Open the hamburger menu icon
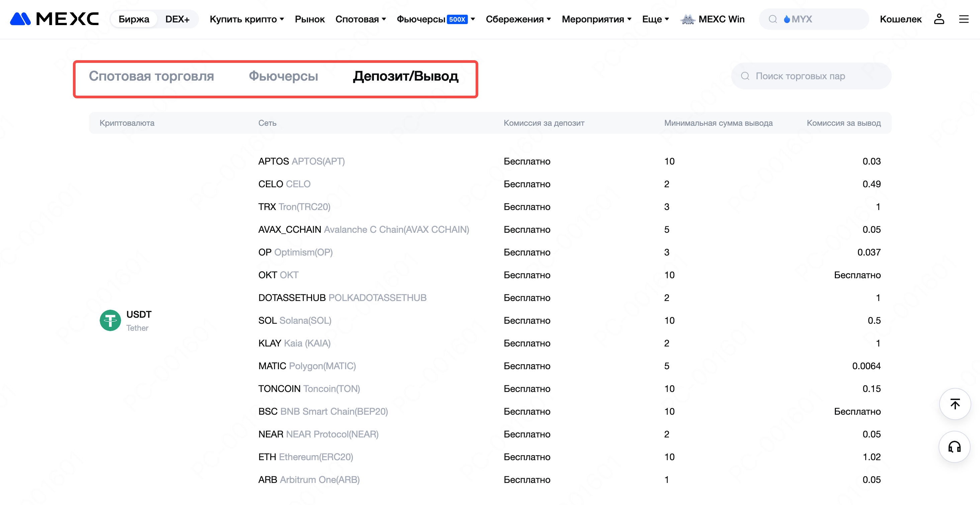Screen dimensions: 980x505 [964, 19]
